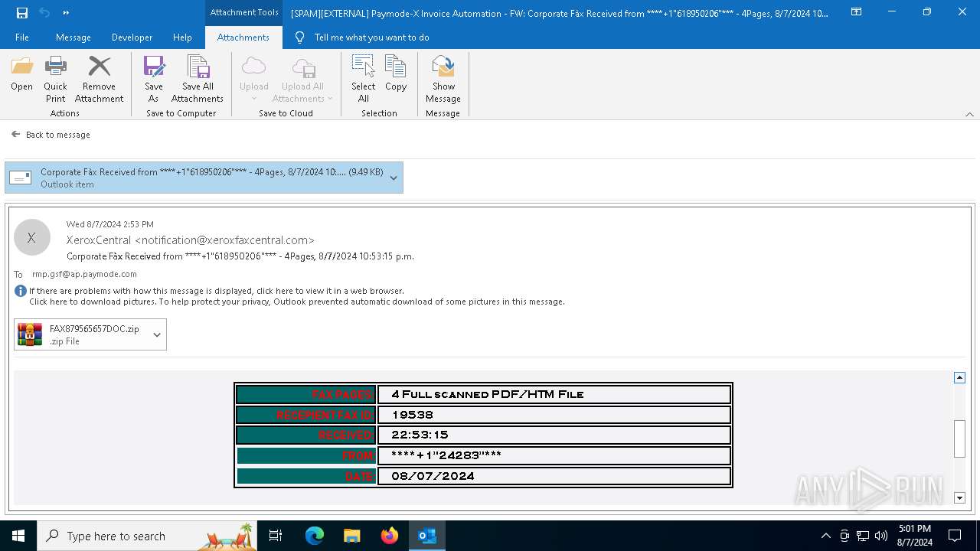Viewport: 980px width, 551px height.
Task: Save All Attachments to computer
Action: point(198,80)
